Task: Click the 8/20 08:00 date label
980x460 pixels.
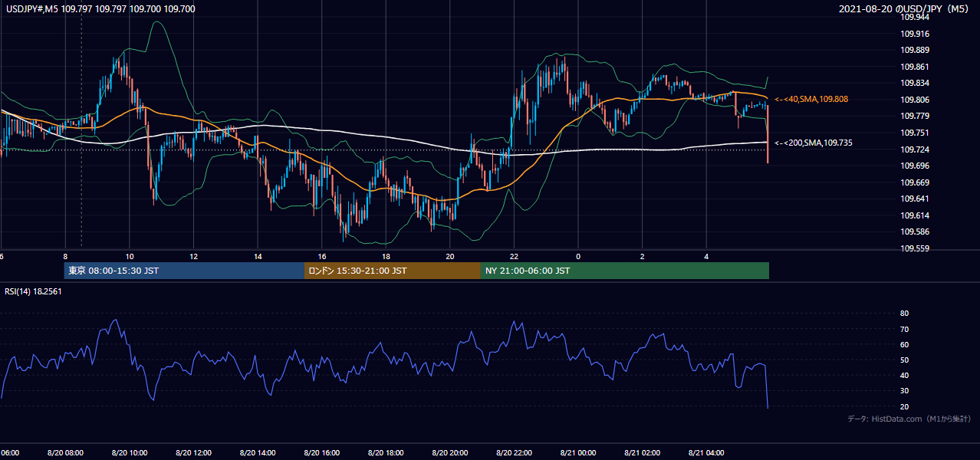Action: click(x=65, y=453)
